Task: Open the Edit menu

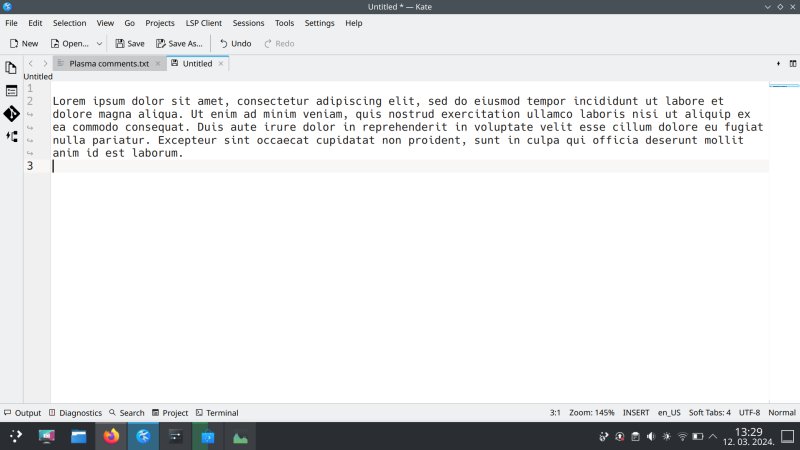Action: point(35,23)
